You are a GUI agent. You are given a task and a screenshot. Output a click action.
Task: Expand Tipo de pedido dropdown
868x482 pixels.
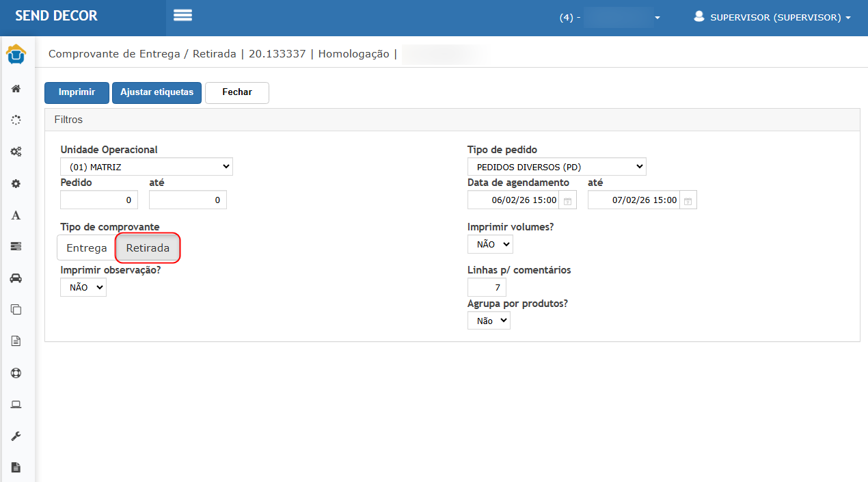(x=556, y=166)
